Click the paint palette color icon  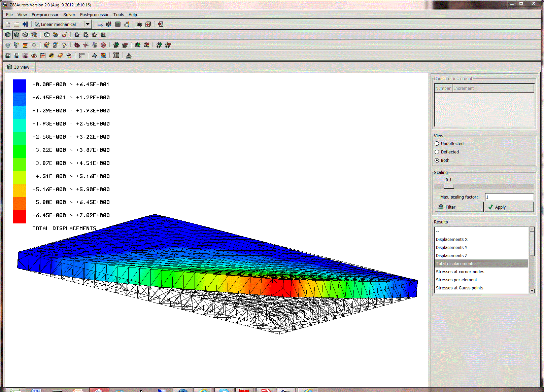[46, 45]
